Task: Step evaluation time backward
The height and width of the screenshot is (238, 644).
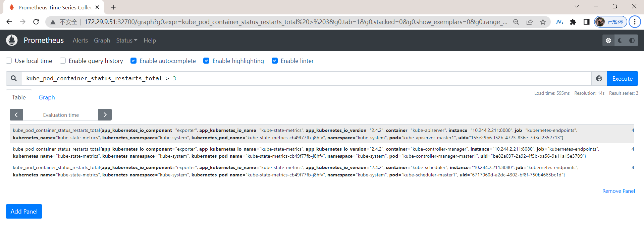Action: (16, 115)
